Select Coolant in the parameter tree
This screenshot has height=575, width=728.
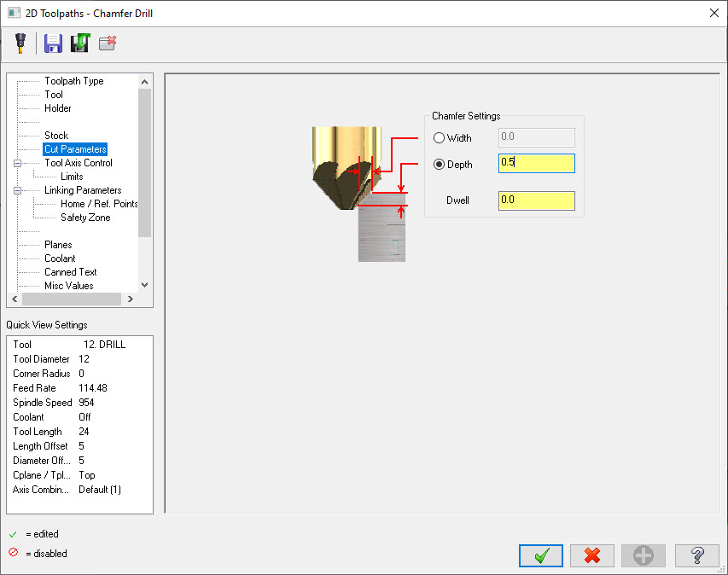(60, 258)
